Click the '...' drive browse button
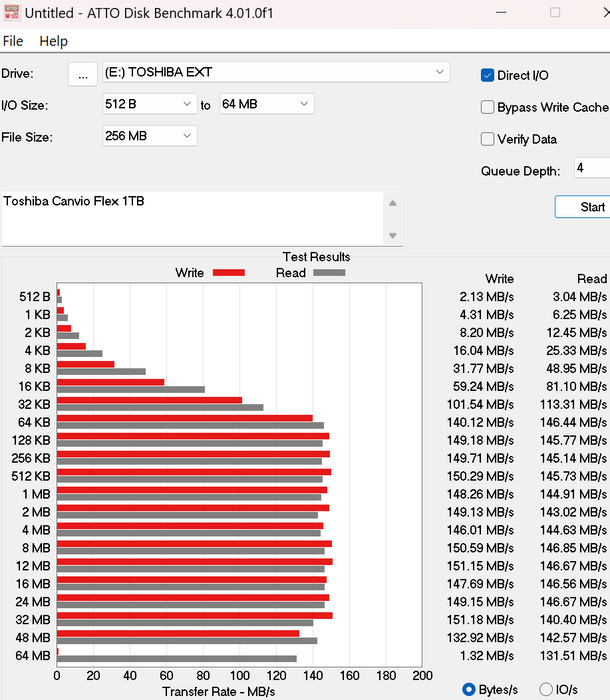Viewport: 610px width, 700px height. point(82,73)
